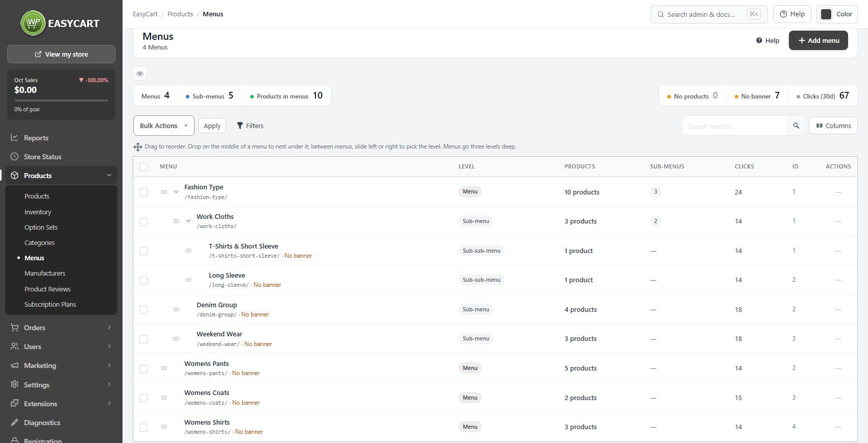Image resolution: width=868 pixels, height=443 pixels.
Task: Check the Long Sleeve row checkbox
Action: pos(143,281)
